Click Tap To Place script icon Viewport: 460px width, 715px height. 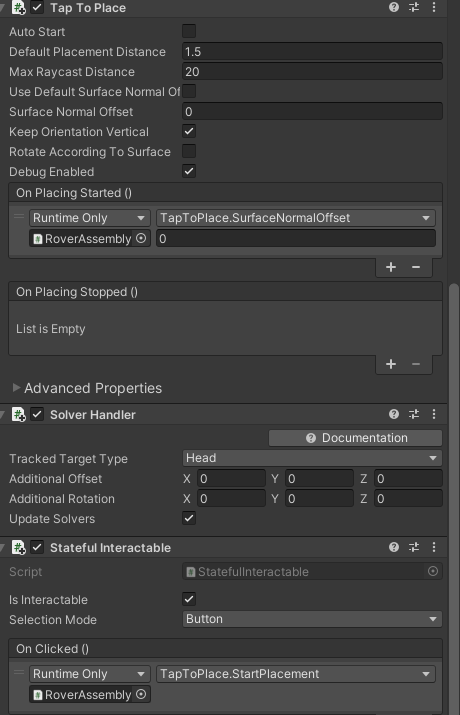click(x=18, y=8)
